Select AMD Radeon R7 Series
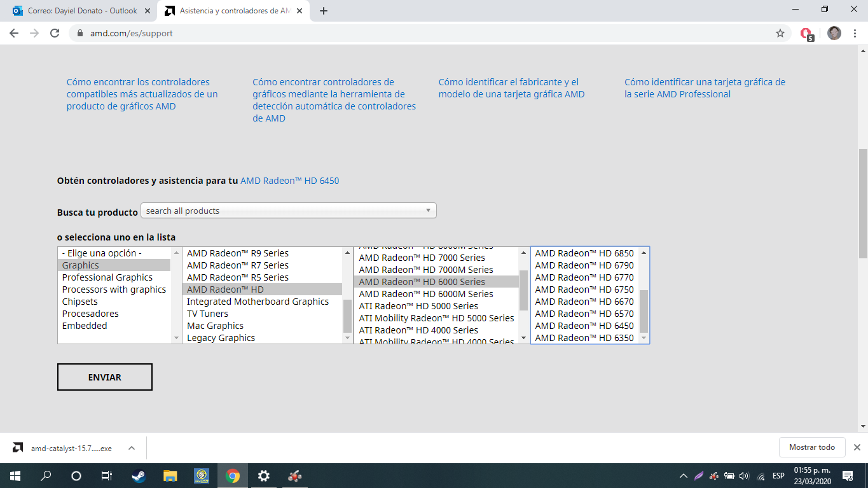The width and height of the screenshot is (868, 488). pos(263,265)
